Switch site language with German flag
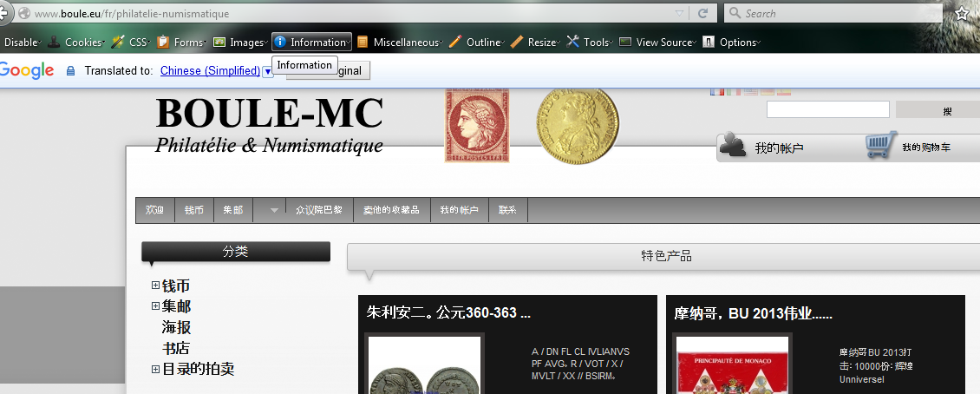This screenshot has height=394, width=980. coord(768,92)
